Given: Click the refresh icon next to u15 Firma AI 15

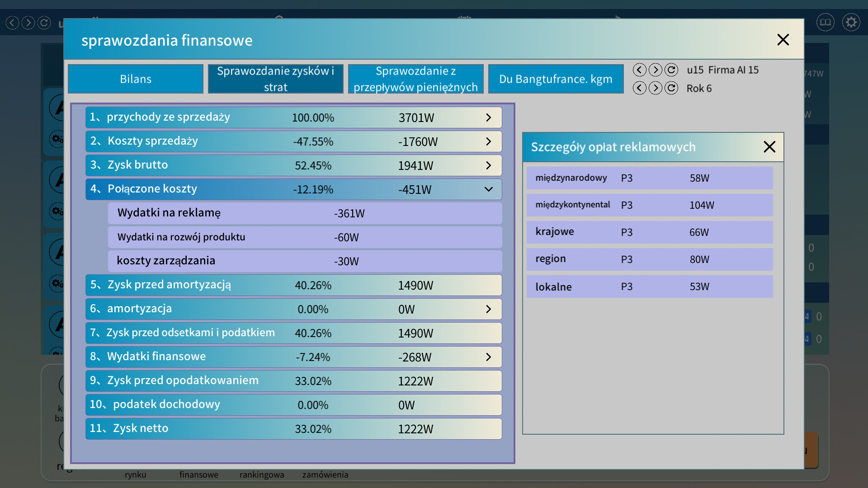Looking at the screenshot, I should [x=671, y=70].
